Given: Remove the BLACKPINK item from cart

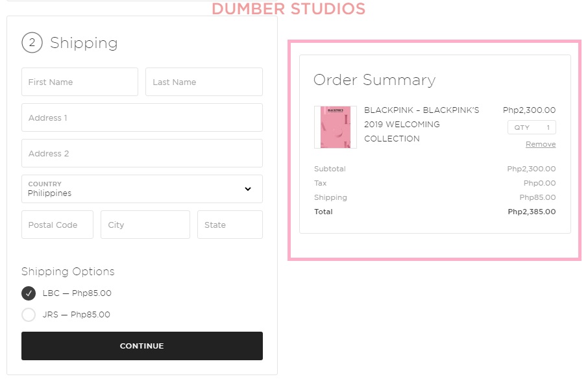Looking at the screenshot, I should (541, 143).
